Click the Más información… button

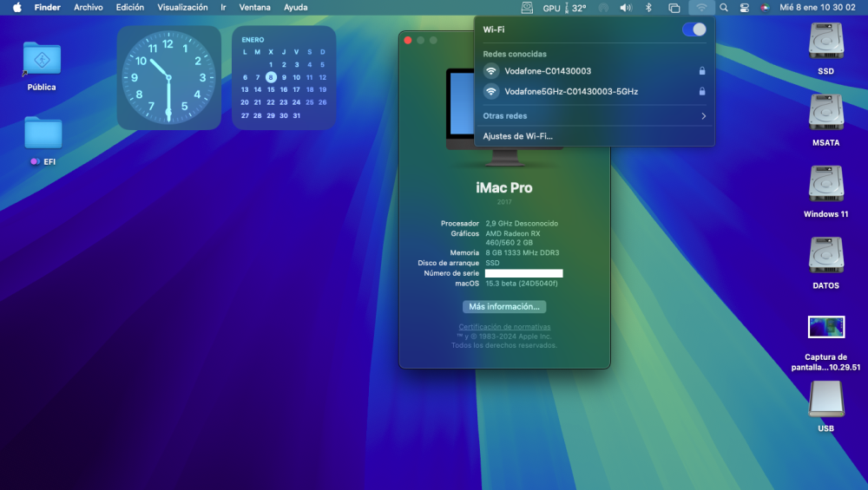point(504,306)
